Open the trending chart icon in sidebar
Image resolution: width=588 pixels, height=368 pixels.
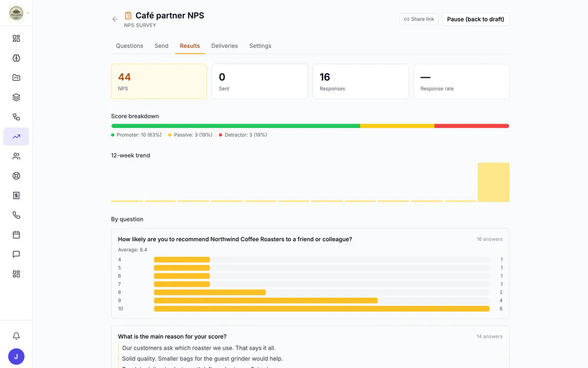coord(16,136)
